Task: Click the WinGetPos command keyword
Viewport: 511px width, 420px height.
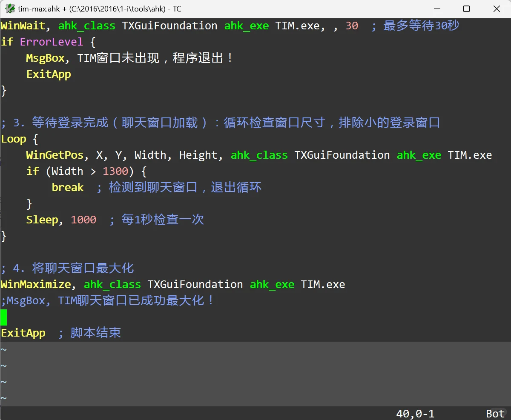Action: tap(55, 155)
